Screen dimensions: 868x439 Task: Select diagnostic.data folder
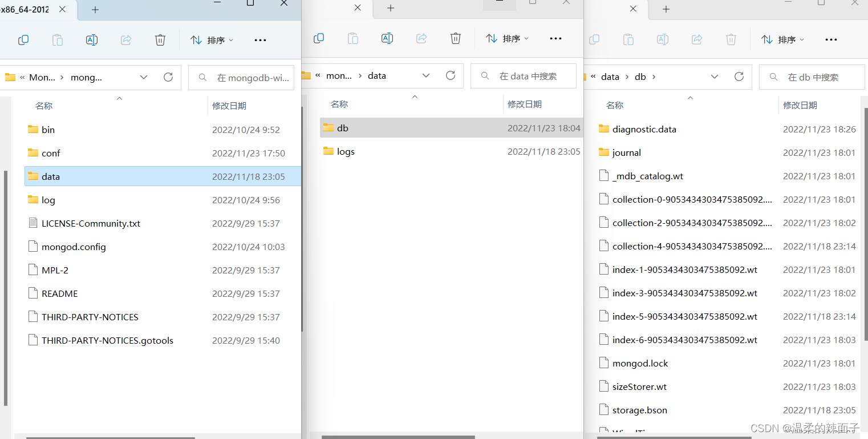[x=728, y=129]
